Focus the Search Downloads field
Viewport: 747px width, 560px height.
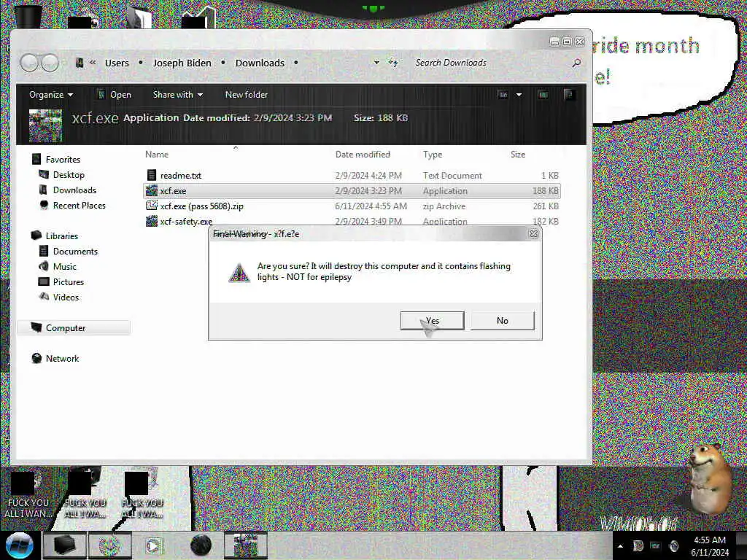491,63
